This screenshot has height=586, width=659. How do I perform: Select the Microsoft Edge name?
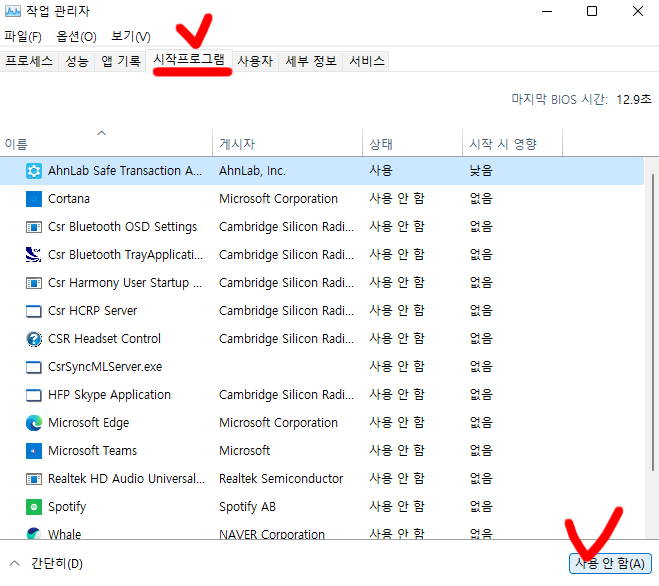coord(89,423)
